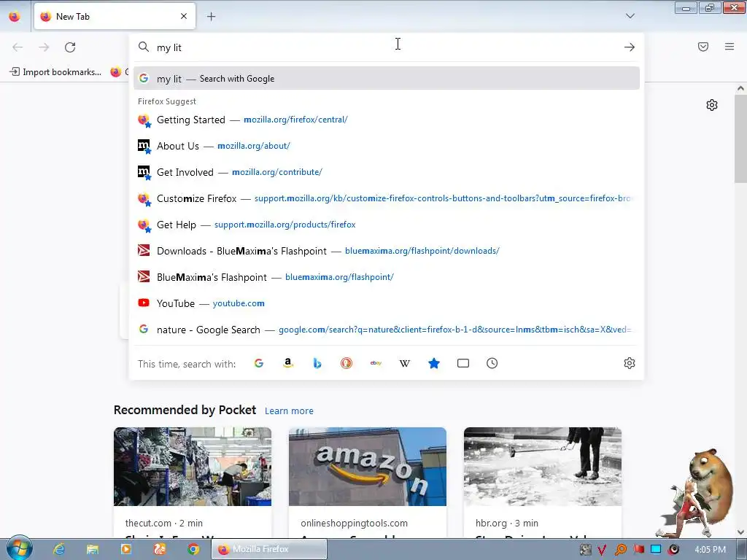This screenshot has height=560, width=747.
Task: Search this time with Amazon
Action: click(287, 363)
